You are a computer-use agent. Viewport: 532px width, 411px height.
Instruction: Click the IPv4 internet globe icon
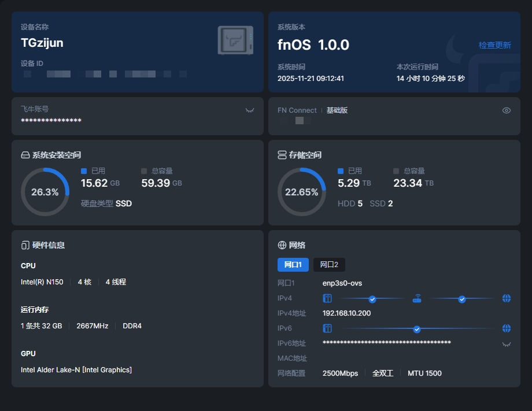pos(507,299)
